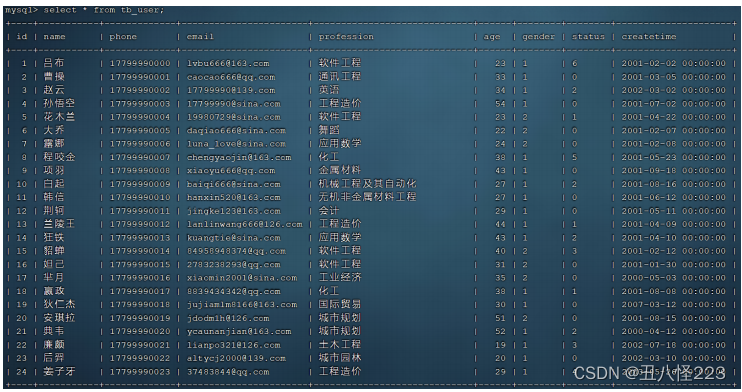This screenshot has height=392, width=742.
Task: Click the email xiaomin2001@sina.com
Action: 242,278
